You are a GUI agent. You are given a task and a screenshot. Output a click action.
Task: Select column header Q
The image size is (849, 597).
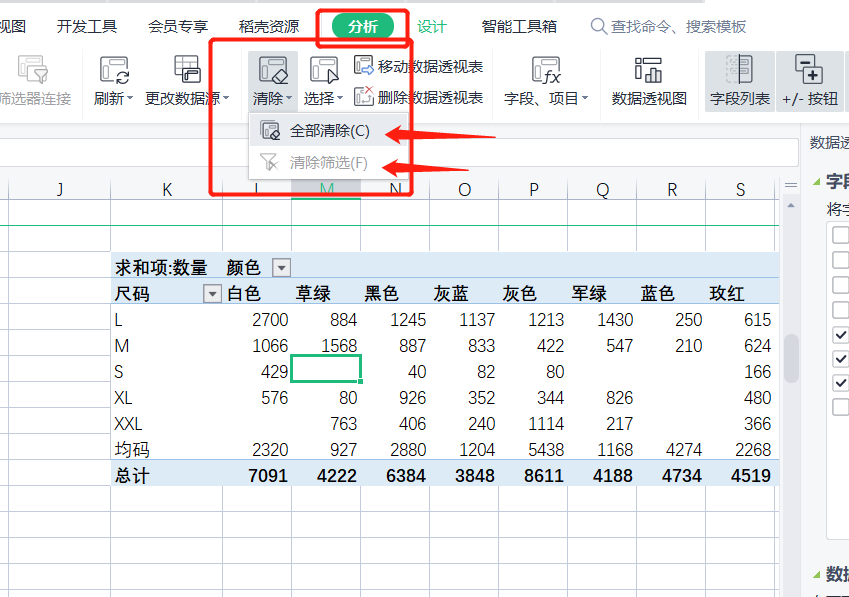[602, 189]
